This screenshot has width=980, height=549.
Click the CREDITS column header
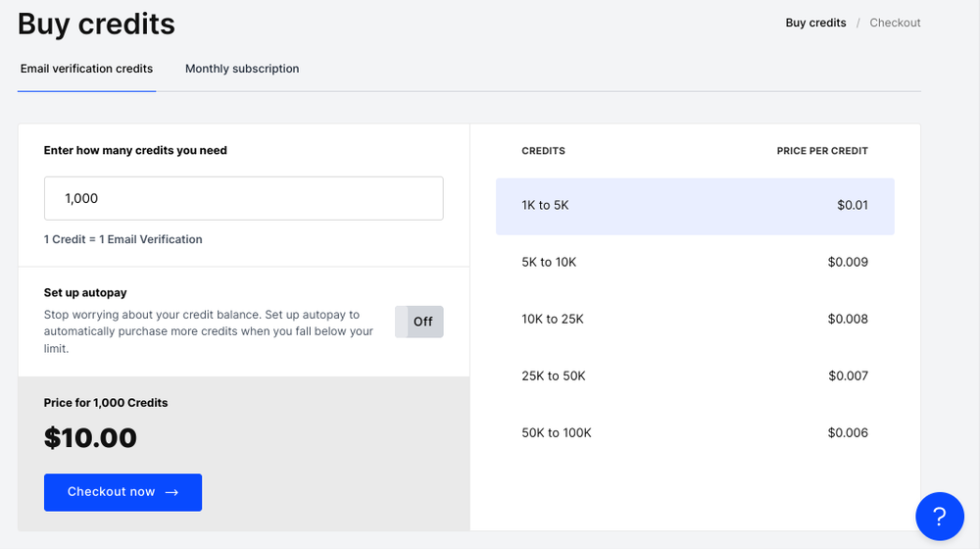[543, 151]
